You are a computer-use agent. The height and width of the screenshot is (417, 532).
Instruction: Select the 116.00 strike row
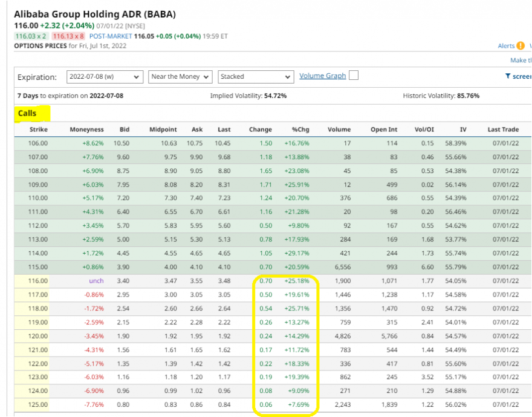point(38,281)
